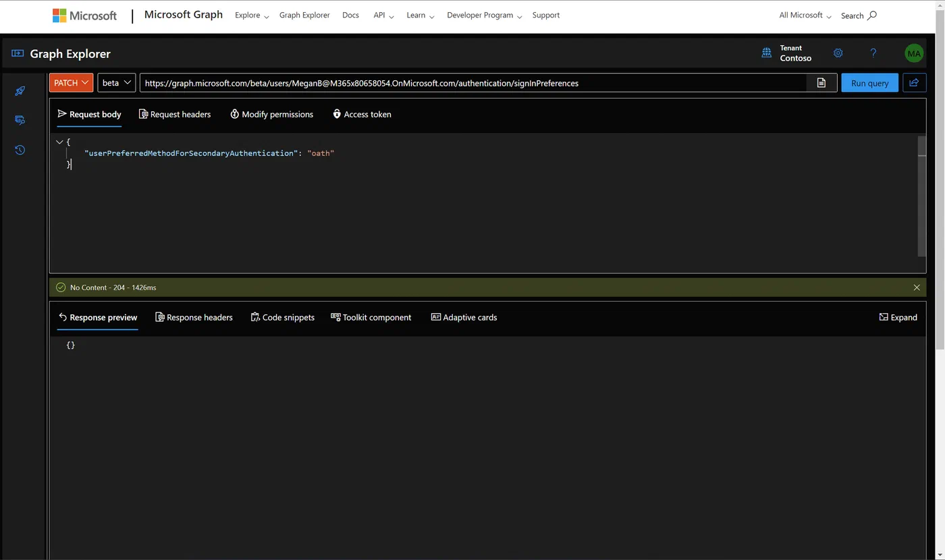Click into the query URL input field

click(473, 83)
